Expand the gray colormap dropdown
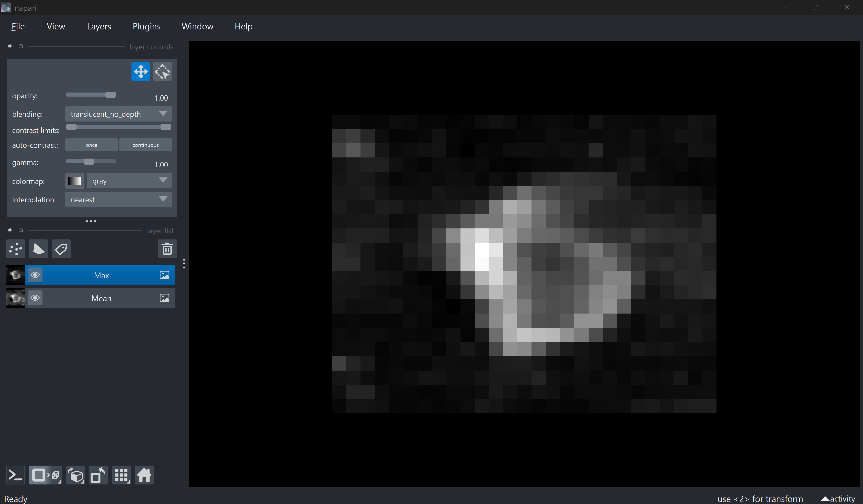Viewport: 863px width, 504px height. [x=129, y=181]
